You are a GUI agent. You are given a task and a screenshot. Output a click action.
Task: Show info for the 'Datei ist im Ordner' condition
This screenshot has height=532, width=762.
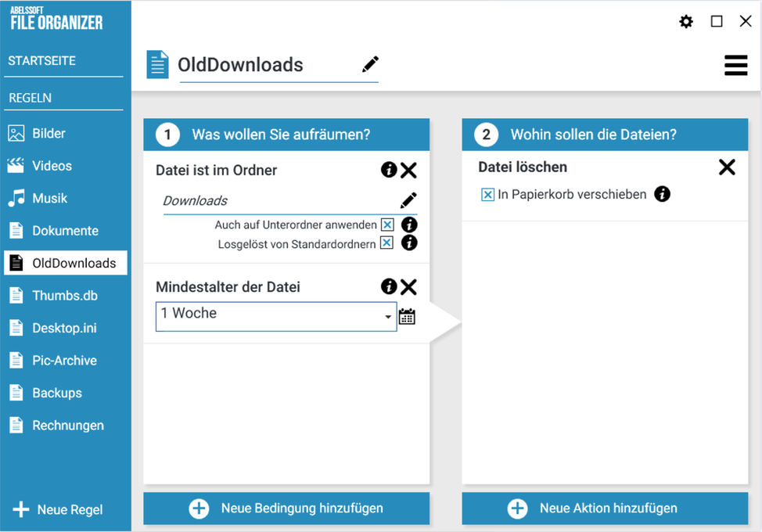pyautogui.click(x=389, y=170)
